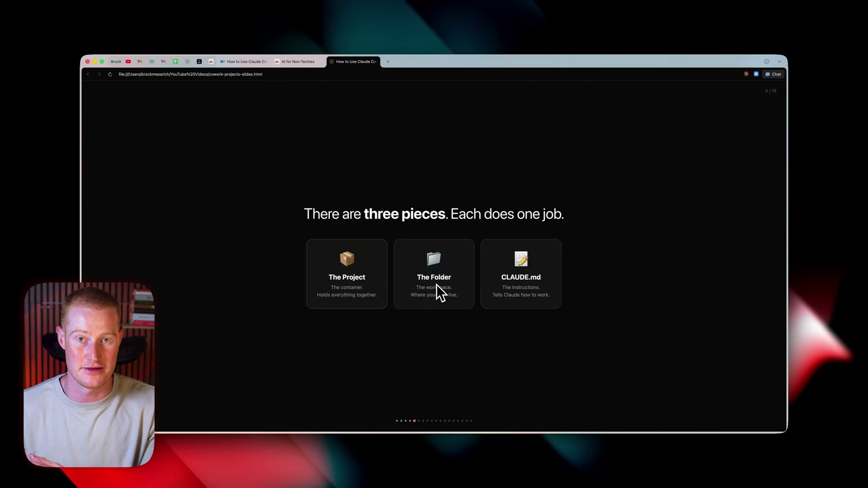Select the 'CLAUDE.md' card
Viewport: 868px width, 488px height.
pos(521,274)
